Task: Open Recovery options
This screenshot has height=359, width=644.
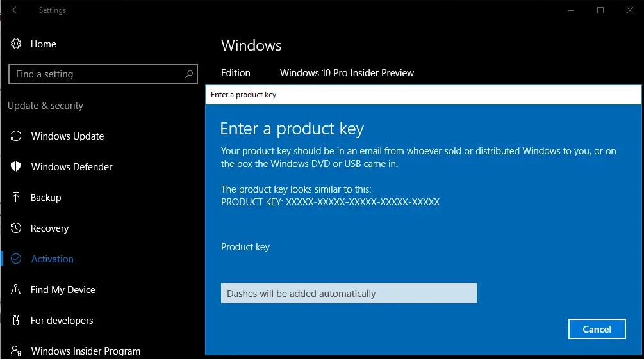Action: [x=49, y=228]
